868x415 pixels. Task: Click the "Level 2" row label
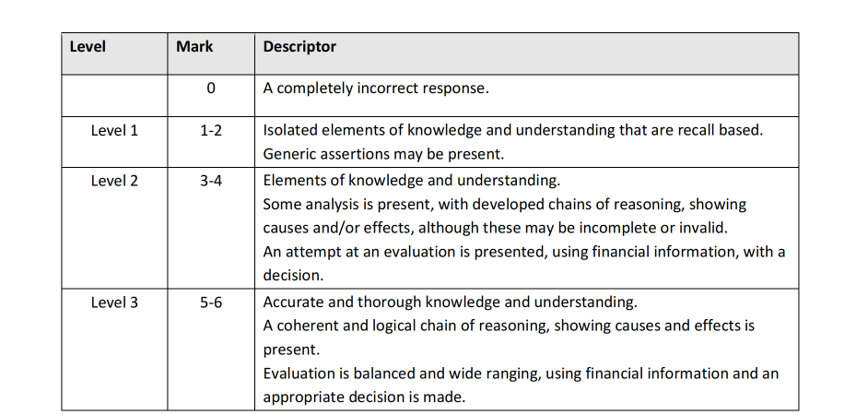(x=114, y=180)
